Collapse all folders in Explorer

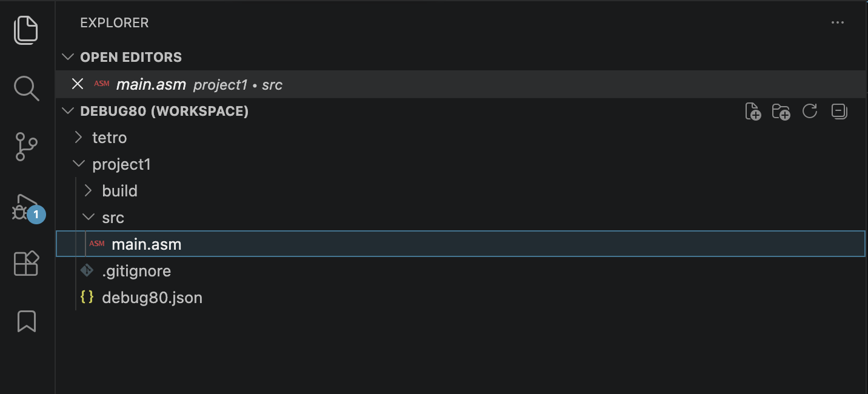(x=839, y=112)
